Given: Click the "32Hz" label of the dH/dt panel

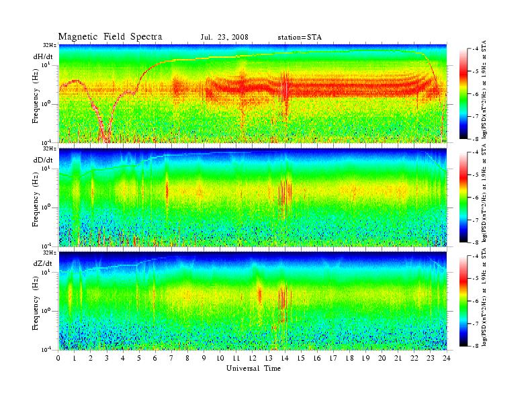Looking at the screenshot, I should [50, 45].
